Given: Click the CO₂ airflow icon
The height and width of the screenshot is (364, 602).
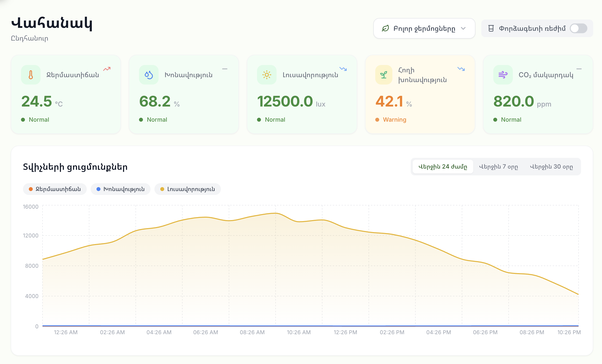Looking at the screenshot, I should pos(503,75).
